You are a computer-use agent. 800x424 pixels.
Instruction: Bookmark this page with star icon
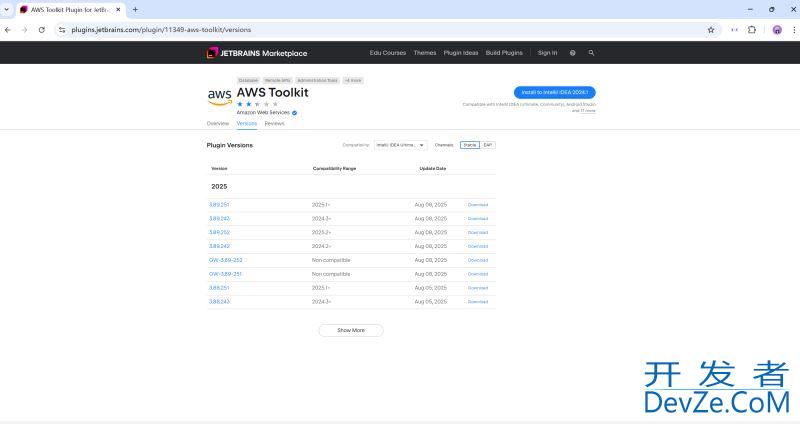[x=711, y=30]
